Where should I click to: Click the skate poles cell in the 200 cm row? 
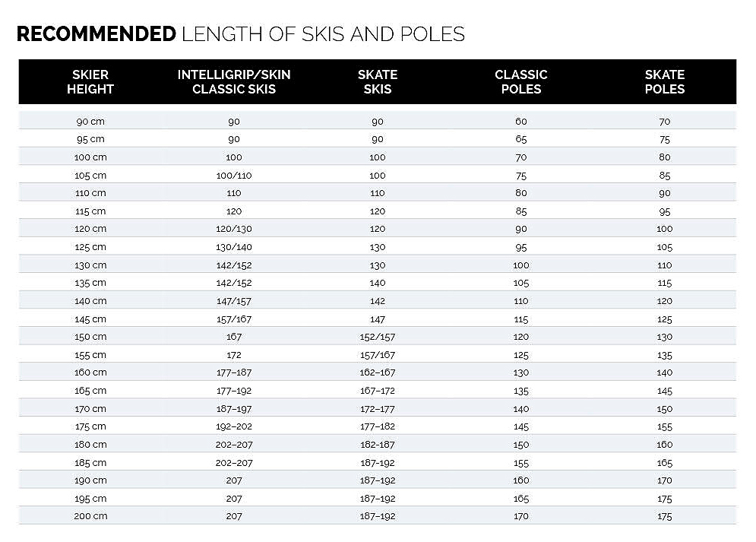coord(665,516)
